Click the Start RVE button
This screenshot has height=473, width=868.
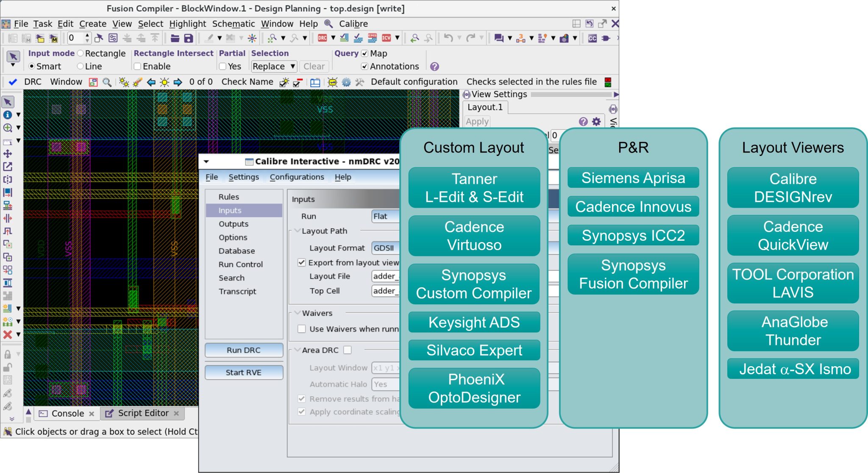pos(244,373)
